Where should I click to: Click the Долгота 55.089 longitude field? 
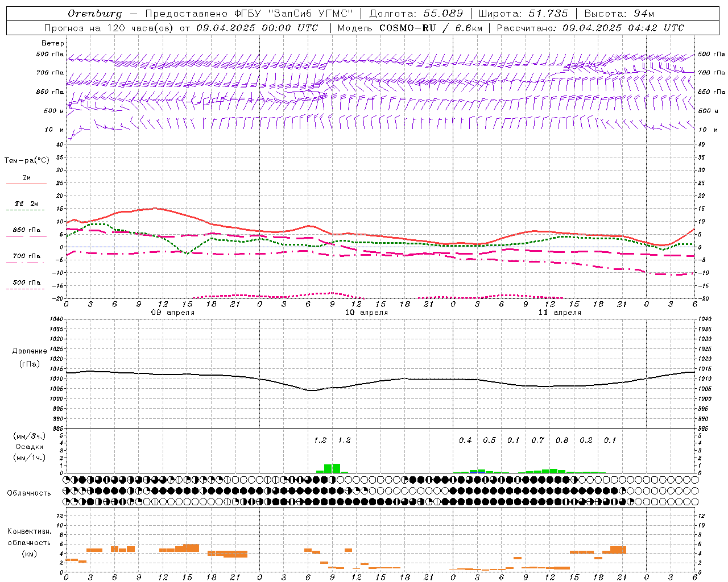pyautogui.click(x=416, y=14)
